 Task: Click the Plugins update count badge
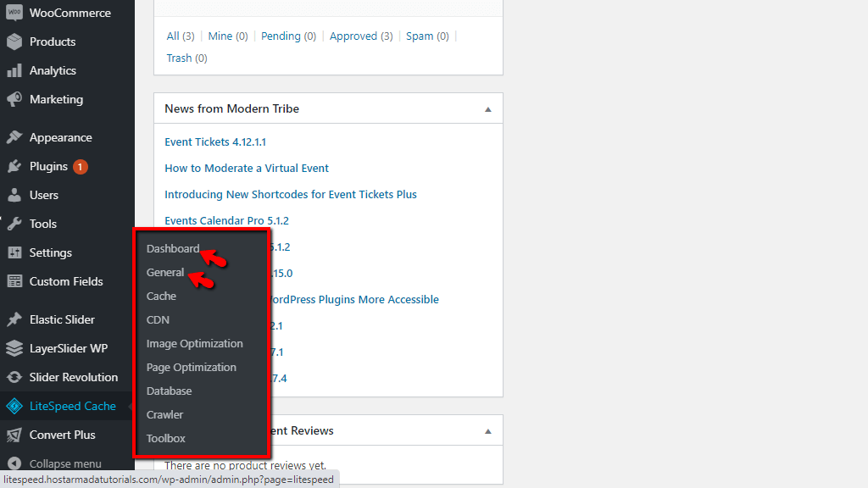click(x=81, y=167)
